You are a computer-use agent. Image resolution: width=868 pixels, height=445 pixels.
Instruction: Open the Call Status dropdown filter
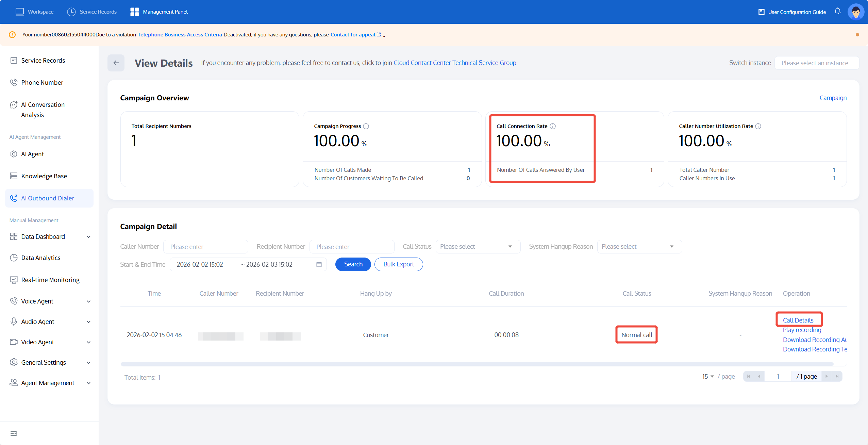pos(478,247)
